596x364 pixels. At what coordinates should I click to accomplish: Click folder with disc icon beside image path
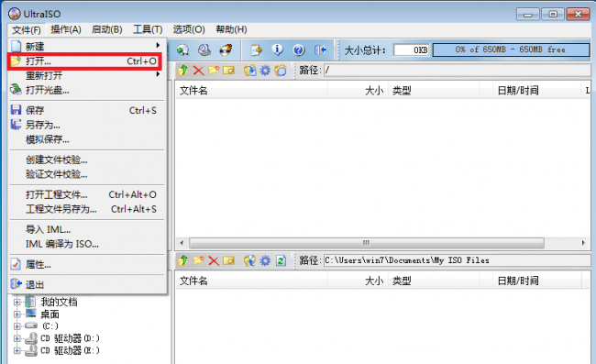point(281,71)
